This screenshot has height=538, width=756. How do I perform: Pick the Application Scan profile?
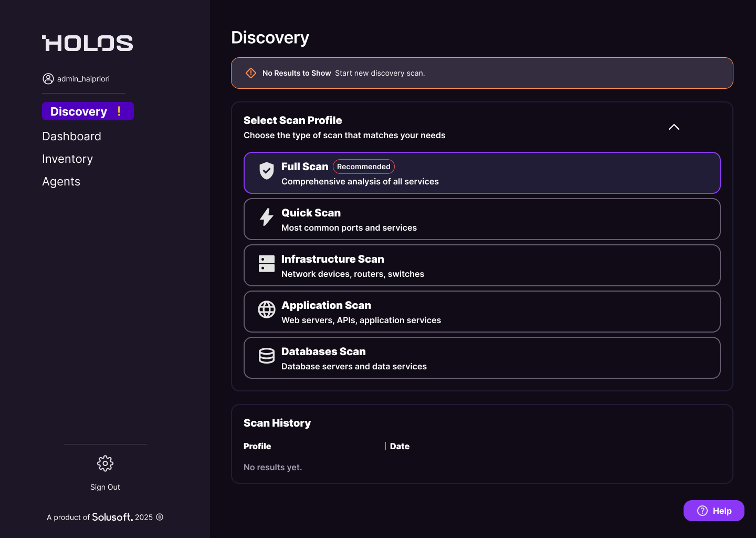click(482, 312)
